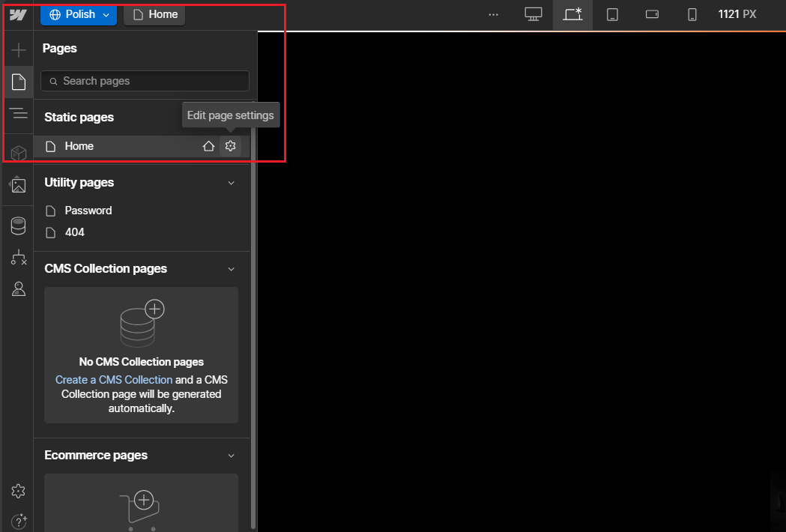Click the homepage house icon on Home row
The width and height of the screenshot is (786, 532).
coord(208,146)
